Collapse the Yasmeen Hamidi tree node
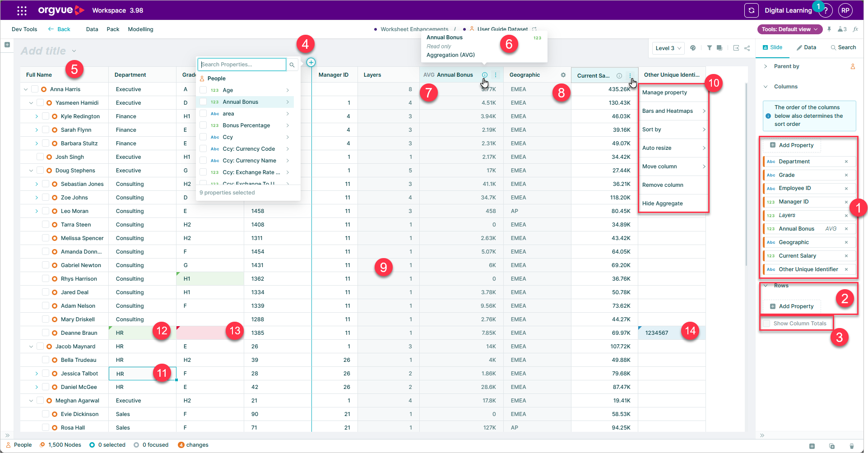Viewport: 868px width, 453px height. [x=31, y=103]
